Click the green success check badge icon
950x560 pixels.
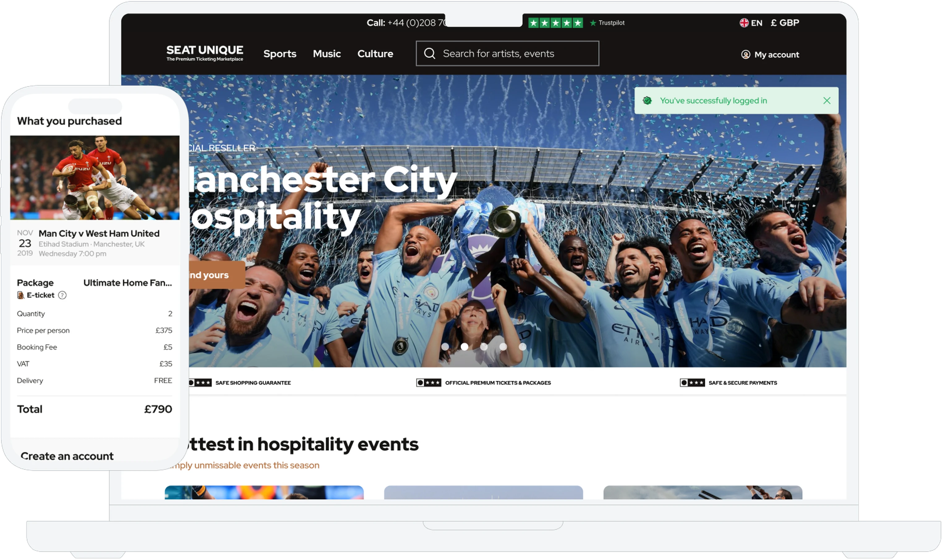[648, 101]
